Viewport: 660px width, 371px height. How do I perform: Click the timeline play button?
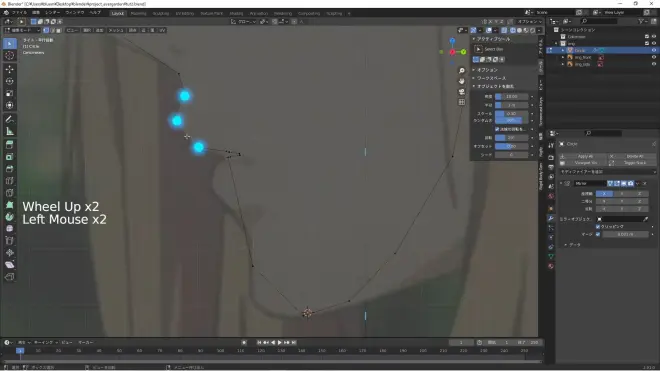point(280,342)
